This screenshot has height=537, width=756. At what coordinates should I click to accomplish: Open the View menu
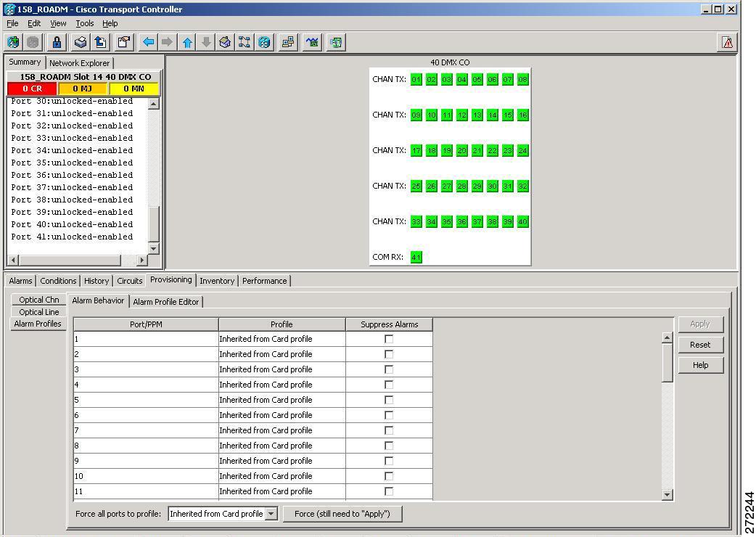tap(58, 23)
